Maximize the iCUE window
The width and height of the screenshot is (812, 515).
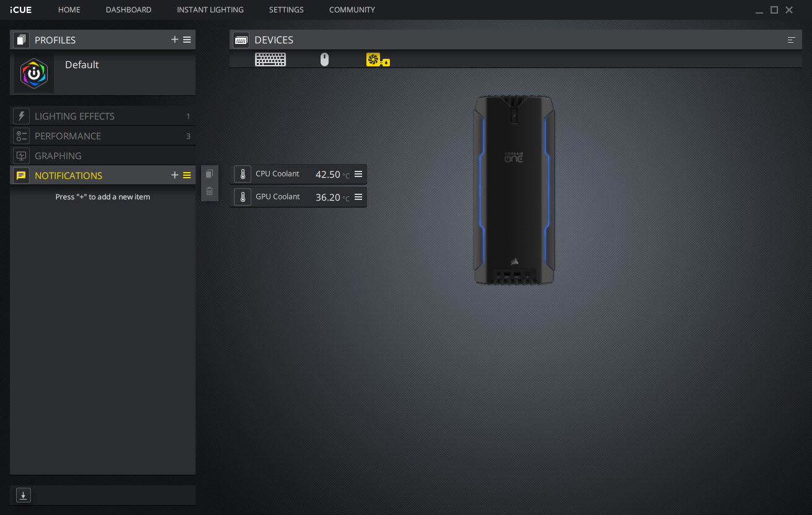click(774, 10)
